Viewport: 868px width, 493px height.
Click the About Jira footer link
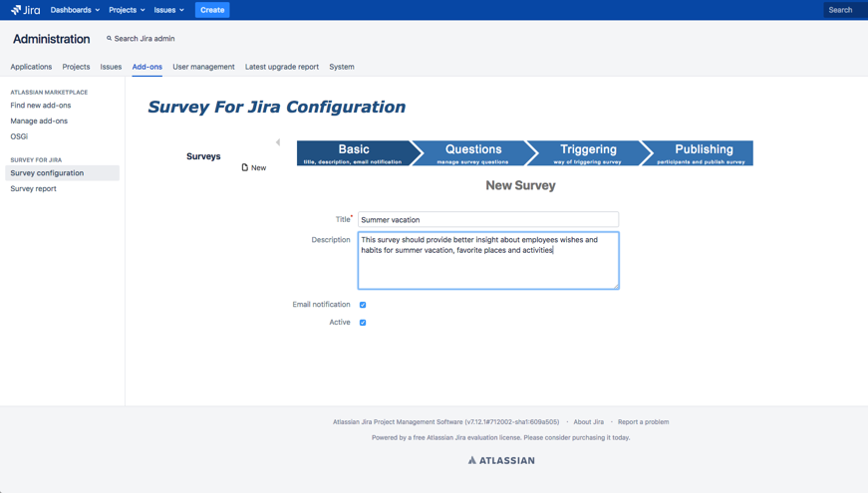tap(588, 421)
